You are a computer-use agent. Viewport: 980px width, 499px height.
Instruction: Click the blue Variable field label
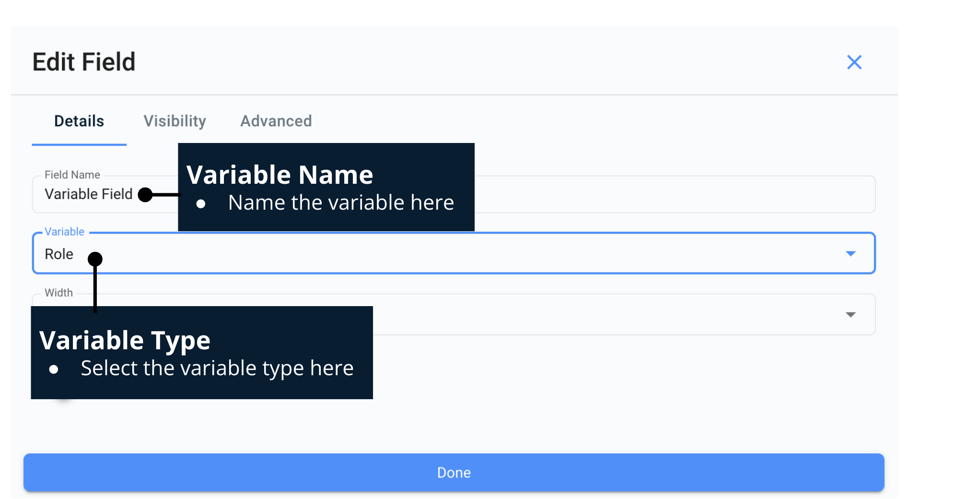click(x=64, y=232)
